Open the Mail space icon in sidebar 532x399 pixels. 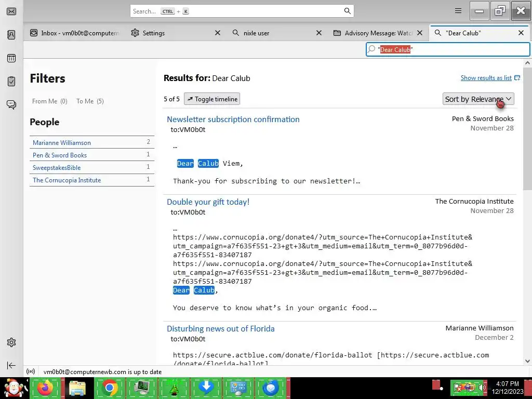tap(11, 11)
